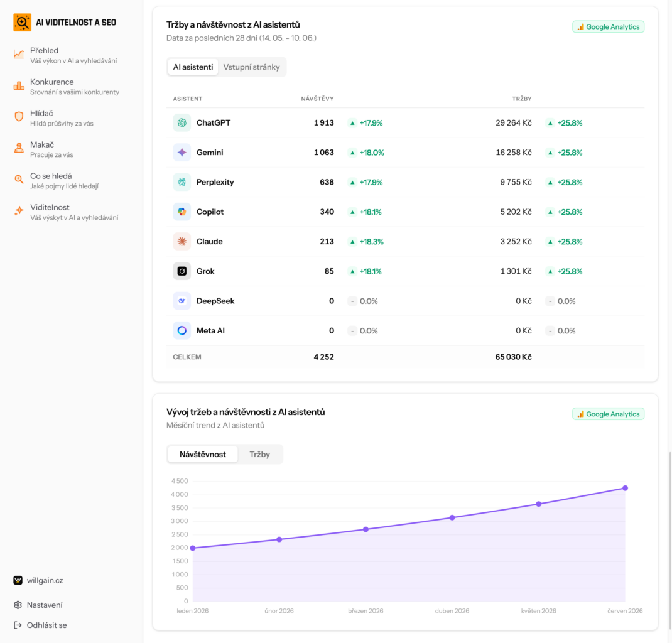Click the Claude assistant icon
This screenshot has width=672, height=643.
pyautogui.click(x=182, y=242)
